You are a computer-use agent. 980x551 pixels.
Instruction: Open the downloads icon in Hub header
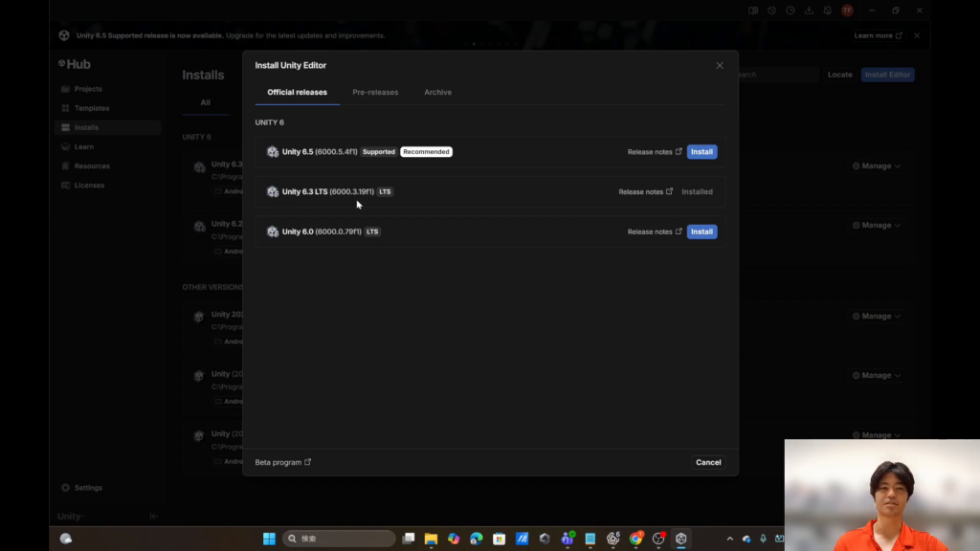[x=809, y=11]
